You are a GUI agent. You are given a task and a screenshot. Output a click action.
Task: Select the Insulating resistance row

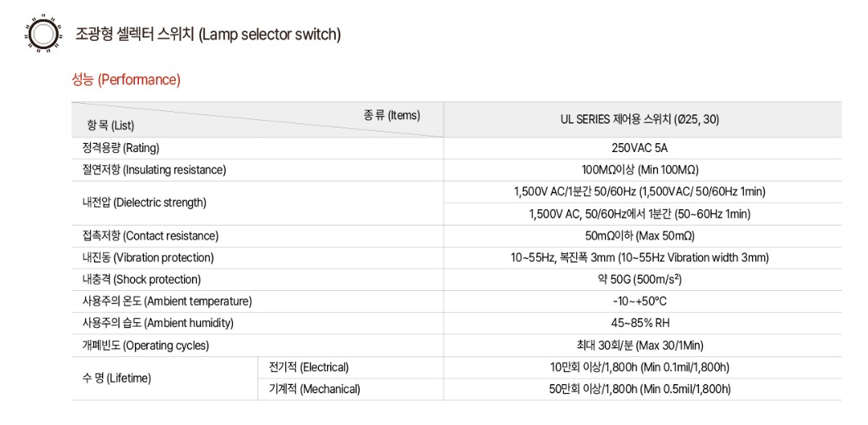pyautogui.click(x=457, y=170)
